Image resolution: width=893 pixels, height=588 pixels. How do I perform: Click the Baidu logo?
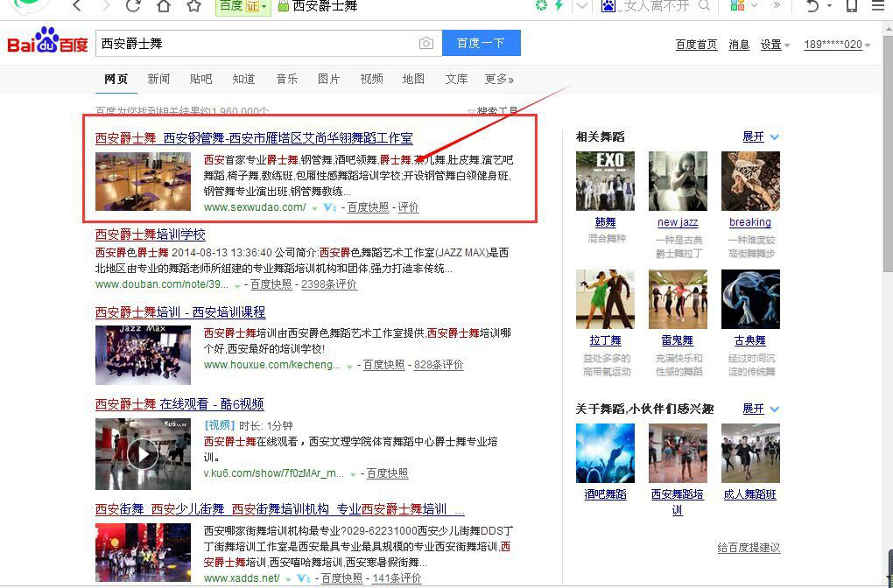47,41
